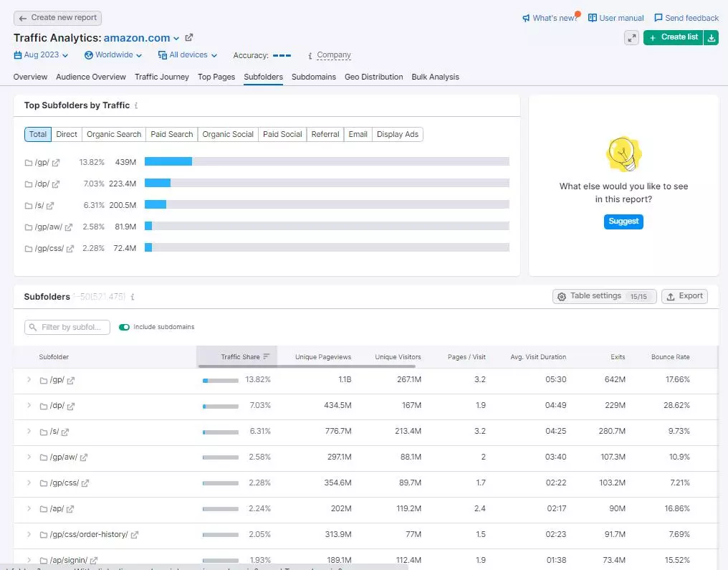Screen dimensions: 728x570
Task: Sort by Unique Pageviews column header
Action: [x=323, y=357]
